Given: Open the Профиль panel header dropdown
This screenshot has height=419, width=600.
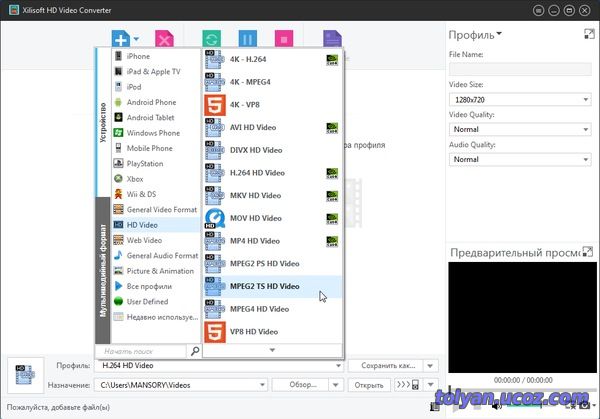Looking at the screenshot, I should 499,34.
